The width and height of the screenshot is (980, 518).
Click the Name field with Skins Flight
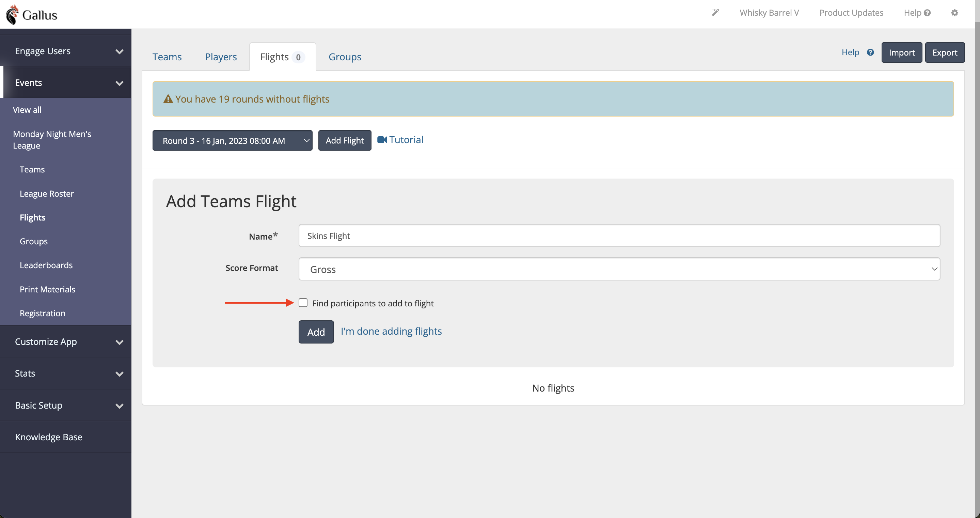pyautogui.click(x=619, y=235)
